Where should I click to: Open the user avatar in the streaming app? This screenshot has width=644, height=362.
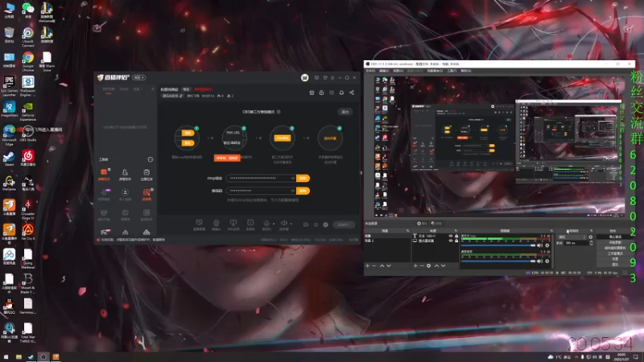pos(305,77)
